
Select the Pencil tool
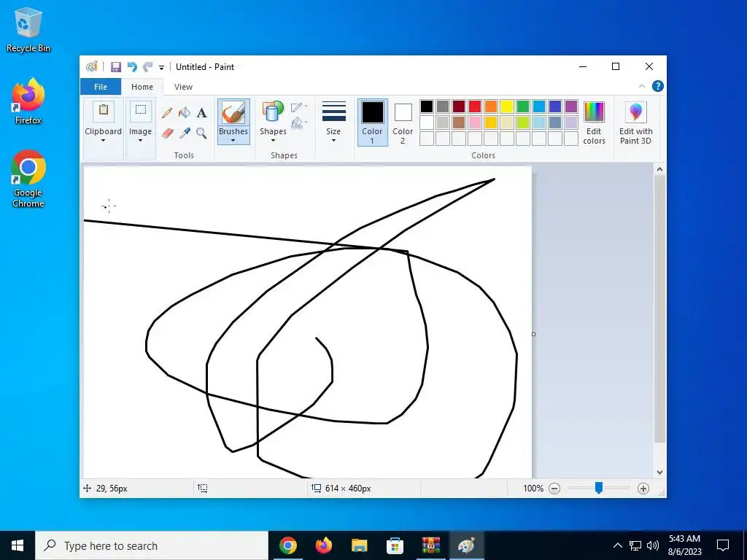point(167,113)
